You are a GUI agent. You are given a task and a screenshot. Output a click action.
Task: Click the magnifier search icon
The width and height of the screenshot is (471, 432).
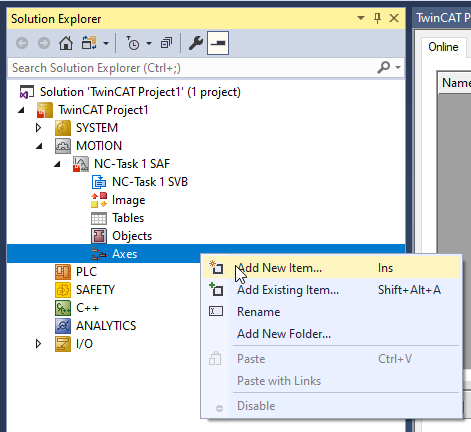click(x=384, y=68)
